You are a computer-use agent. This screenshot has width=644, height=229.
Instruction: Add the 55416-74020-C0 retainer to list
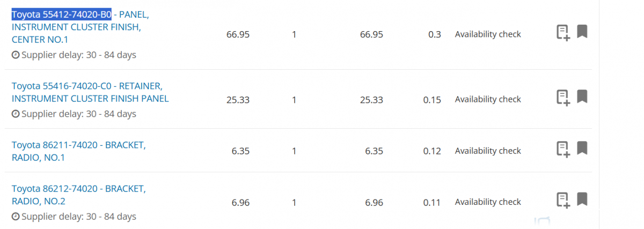coord(562,98)
